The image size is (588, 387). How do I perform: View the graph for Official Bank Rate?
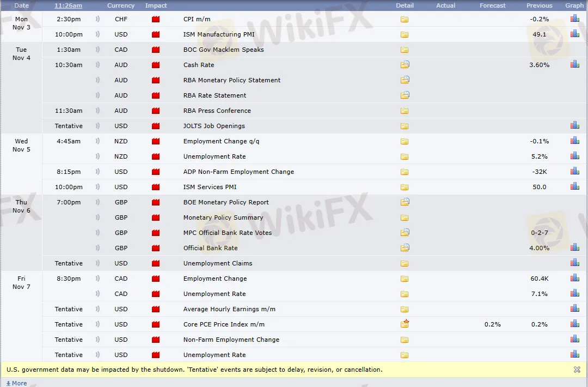point(574,247)
